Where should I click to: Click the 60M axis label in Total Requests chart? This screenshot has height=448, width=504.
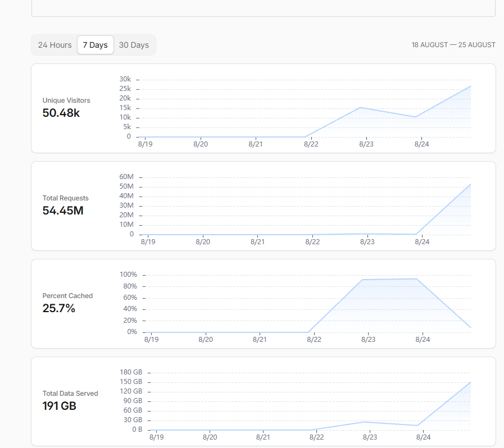click(126, 177)
